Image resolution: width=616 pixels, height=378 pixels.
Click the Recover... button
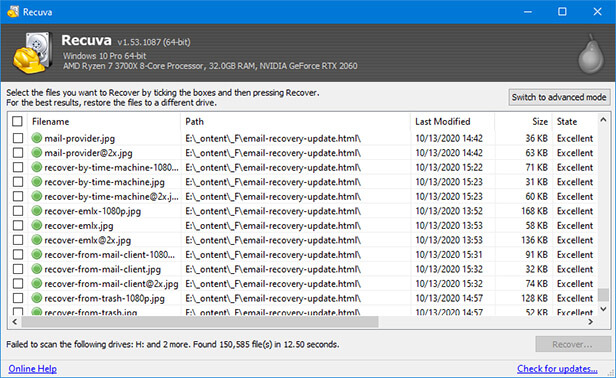(573, 344)
